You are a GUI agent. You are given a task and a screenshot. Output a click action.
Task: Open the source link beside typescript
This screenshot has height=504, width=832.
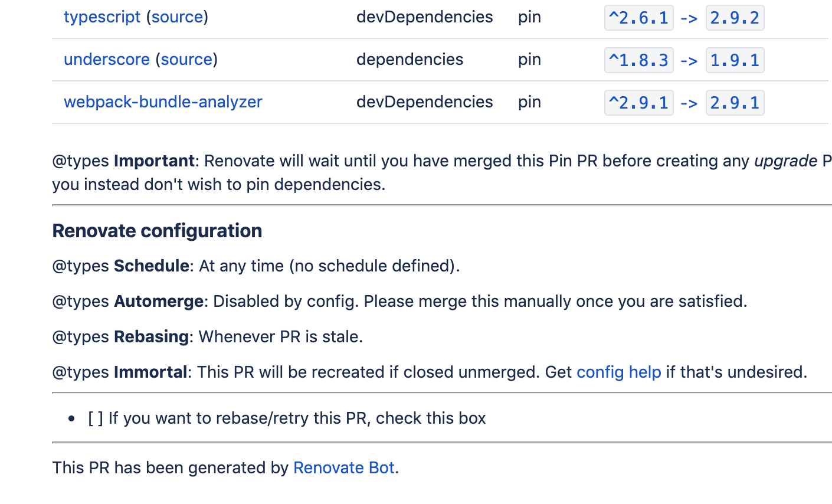[177, 17]
